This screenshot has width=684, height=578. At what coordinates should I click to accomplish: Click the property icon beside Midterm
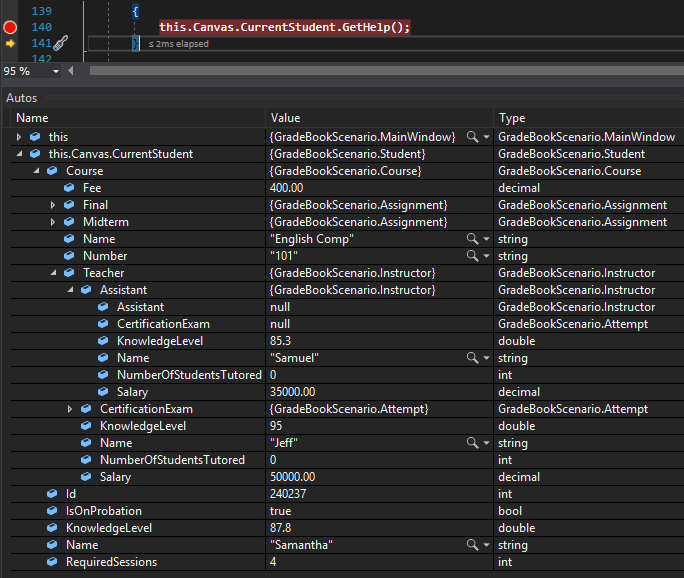point(69,222)
